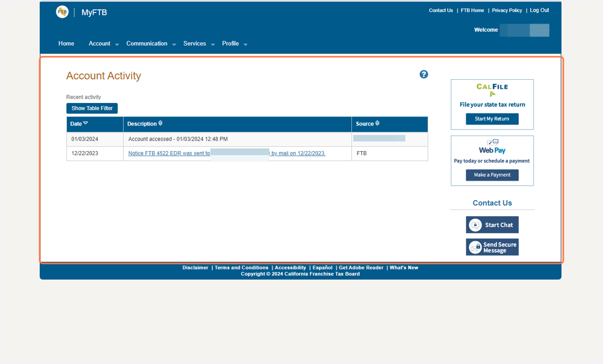
Task: Click the Description column header
Action: coord(237,124)
